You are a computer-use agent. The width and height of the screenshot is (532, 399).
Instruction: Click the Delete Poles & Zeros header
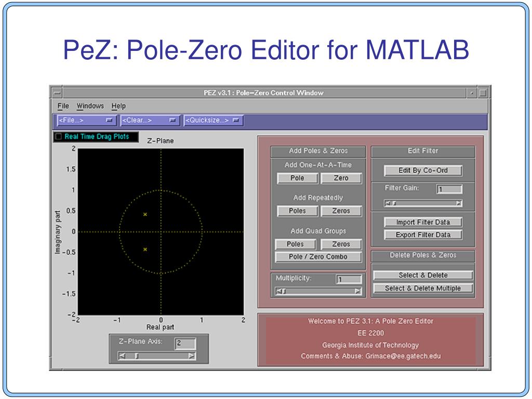423,255
